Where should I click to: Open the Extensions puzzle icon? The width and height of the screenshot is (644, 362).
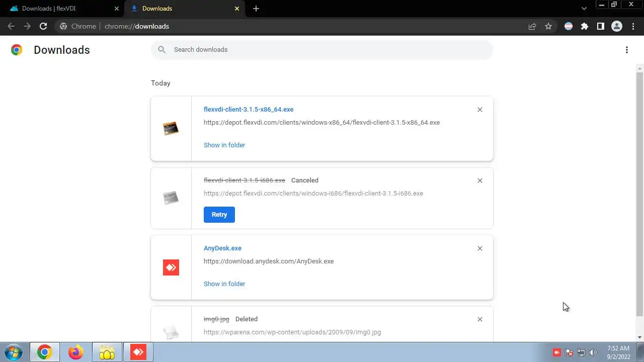(x=585, y=26)
